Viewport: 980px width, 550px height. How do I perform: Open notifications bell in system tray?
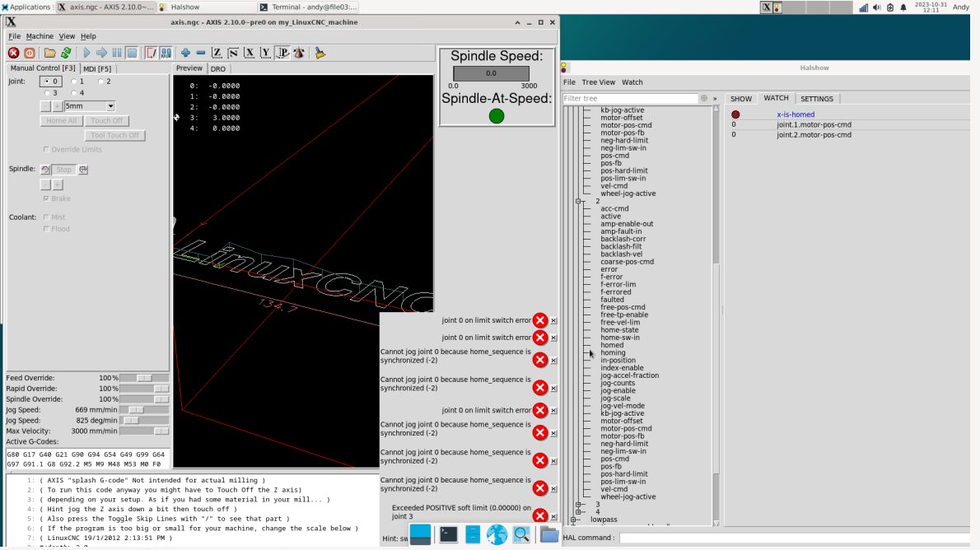coord(903,7)
